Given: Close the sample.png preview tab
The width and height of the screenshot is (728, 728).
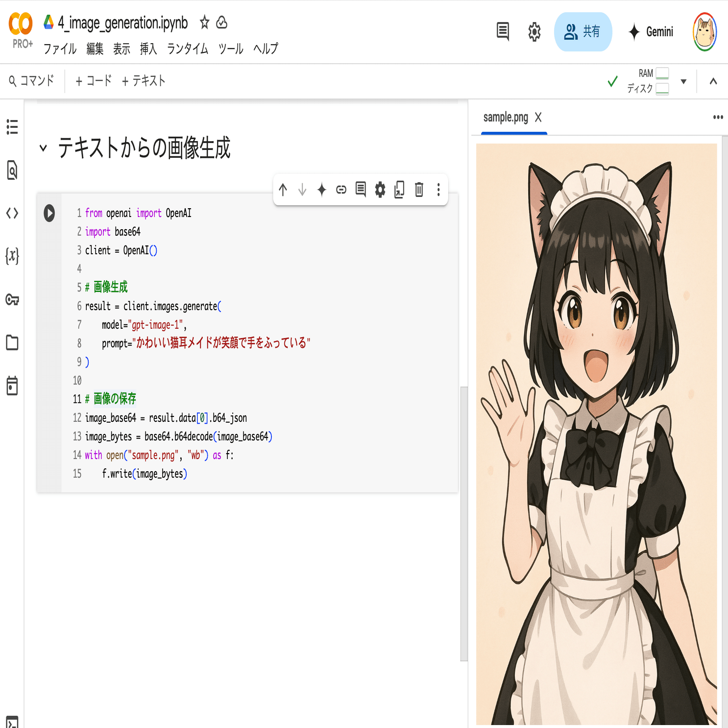Looking at the screenshot, I should click(x=539, y=118).
